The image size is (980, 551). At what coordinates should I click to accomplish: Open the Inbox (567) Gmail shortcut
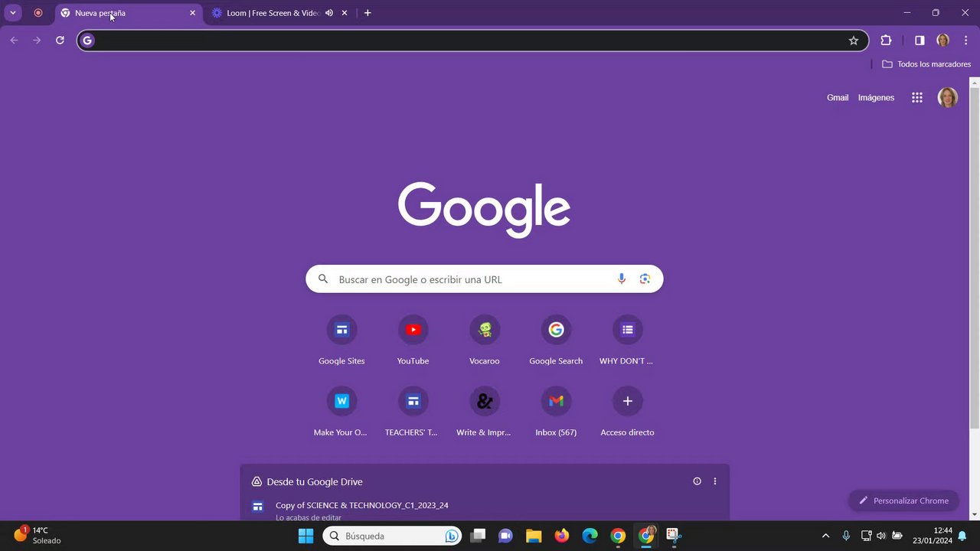[556, 412]
